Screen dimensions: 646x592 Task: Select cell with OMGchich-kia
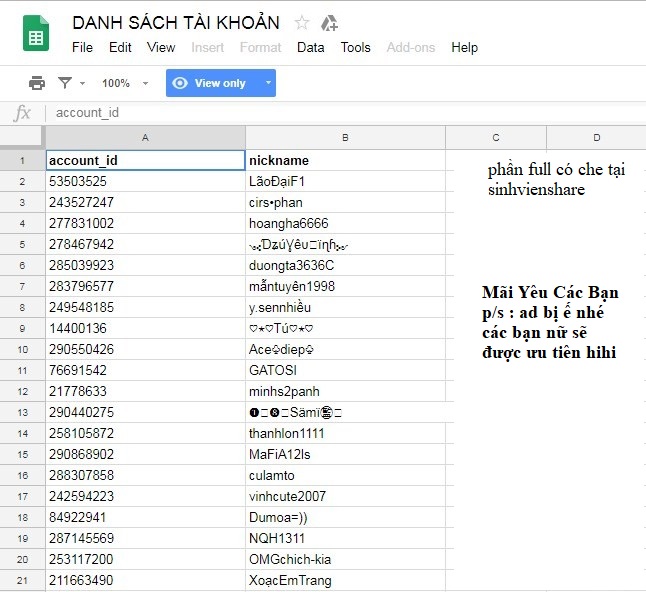point(345,559)
